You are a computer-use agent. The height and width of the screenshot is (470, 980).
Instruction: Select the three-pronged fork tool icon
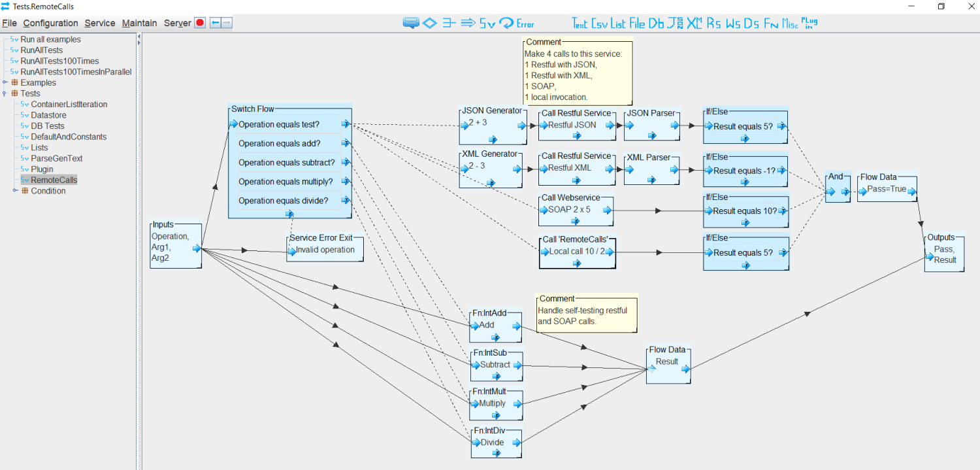coord(448,23)
